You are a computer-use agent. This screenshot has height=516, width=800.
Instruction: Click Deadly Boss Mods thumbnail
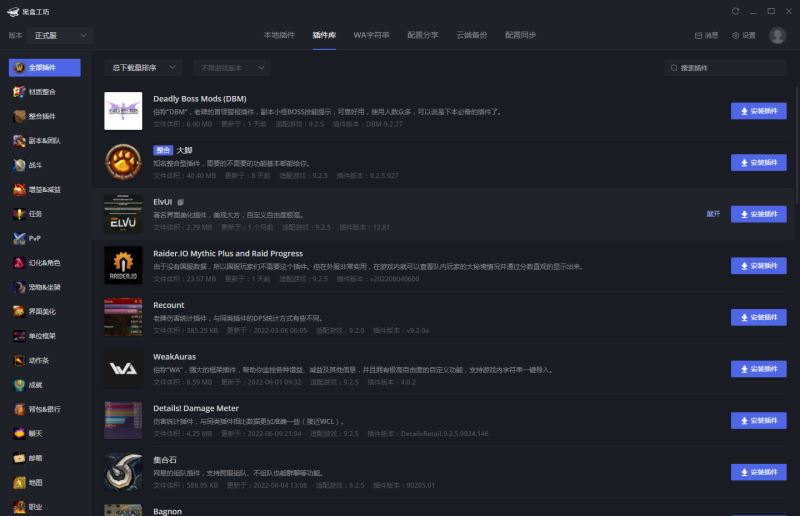(x=123, y=111)
